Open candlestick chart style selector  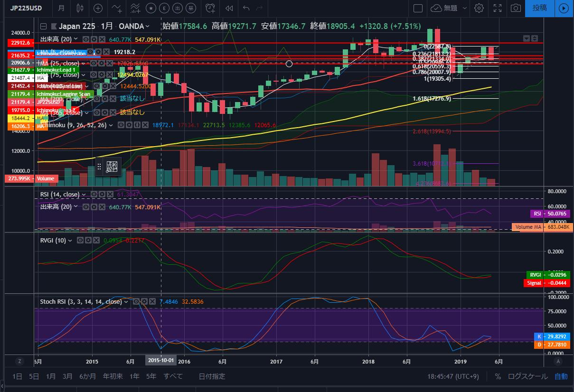(x=79, y=8)
